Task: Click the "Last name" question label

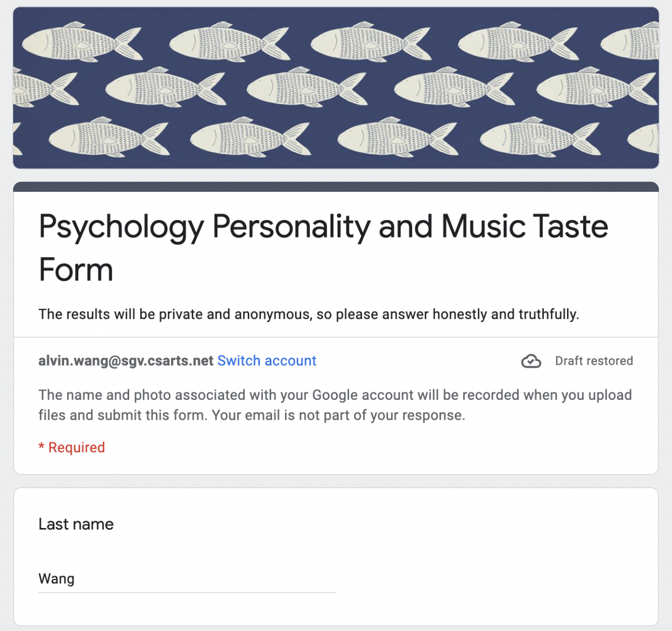Action: click(x=76, y=524)
